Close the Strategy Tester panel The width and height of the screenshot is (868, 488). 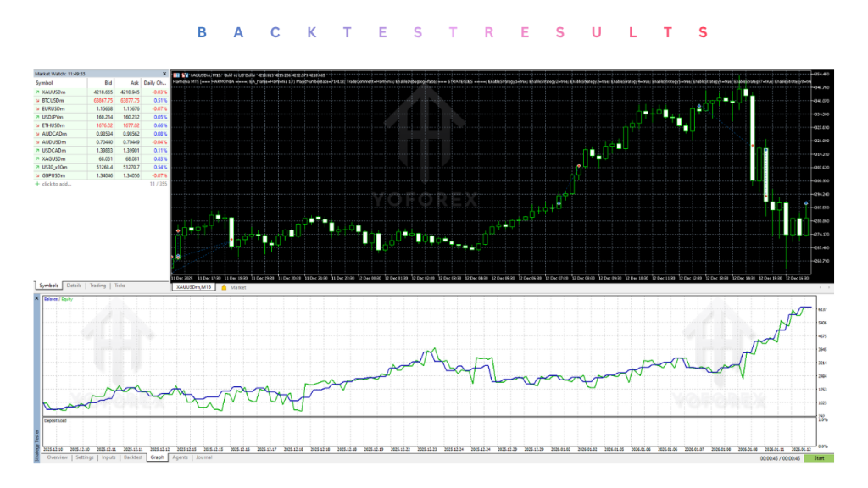(37, 298)
